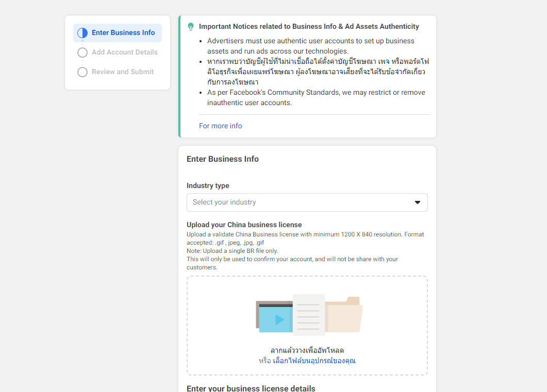The image size is (547, 392).
Task: Click the circle beside Add Account Details
Action: [82, 53]
